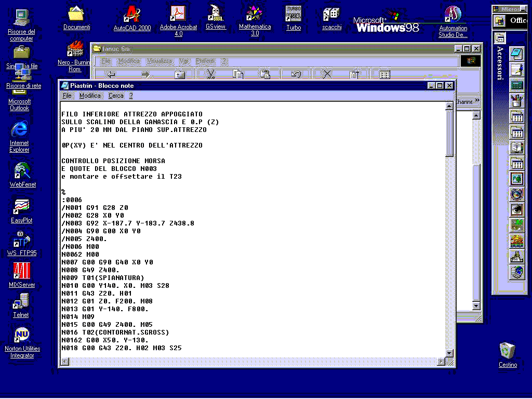The height and width of the screenshot is (399, 532).
Task: Click the Paste clipboard icon in fanuc 6m toolbar
Action: (x=264, y=74)
